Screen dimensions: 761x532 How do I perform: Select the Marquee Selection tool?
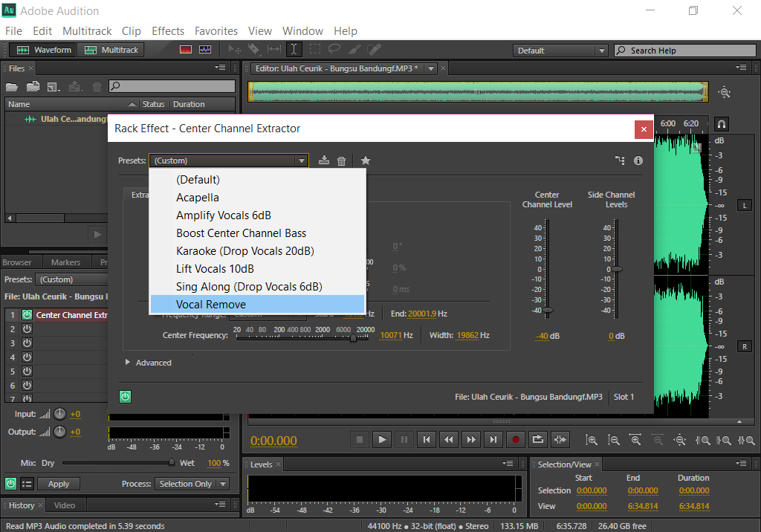point(315,50)
